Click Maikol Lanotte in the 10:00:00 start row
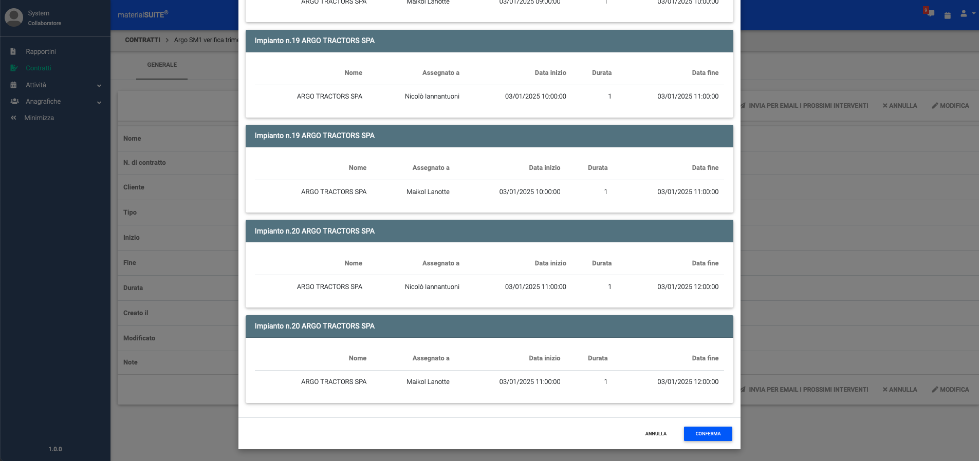Viewport: 980px width, 461px height. pos(428,191)
